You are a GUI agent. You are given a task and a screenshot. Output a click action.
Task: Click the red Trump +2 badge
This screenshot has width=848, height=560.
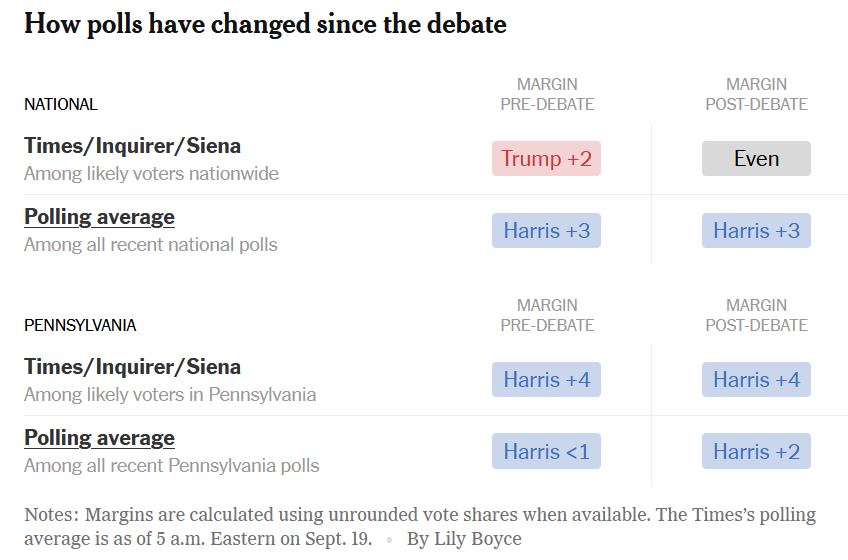click(x=546, y=158)
